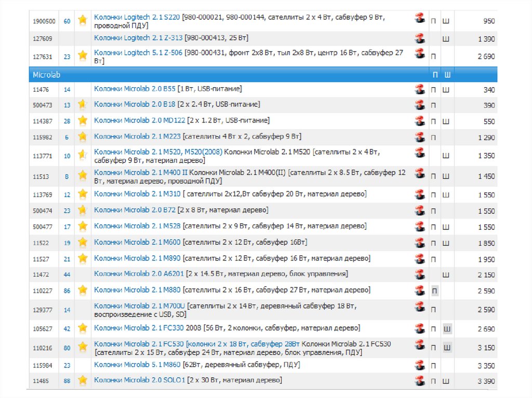The width and height of the screenshot is (532, 398).
Task: Click the Ш column marker in Microlab header
Action: [447, 75]
